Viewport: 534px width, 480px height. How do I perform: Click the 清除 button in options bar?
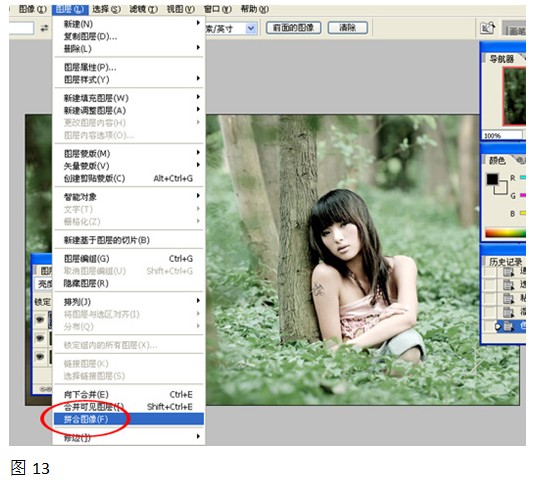(348, 28)
